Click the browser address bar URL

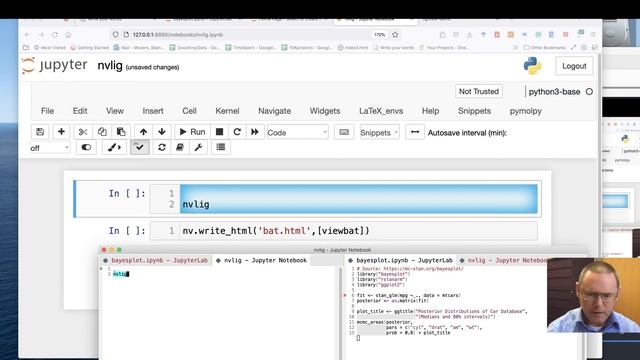[178, 35]
